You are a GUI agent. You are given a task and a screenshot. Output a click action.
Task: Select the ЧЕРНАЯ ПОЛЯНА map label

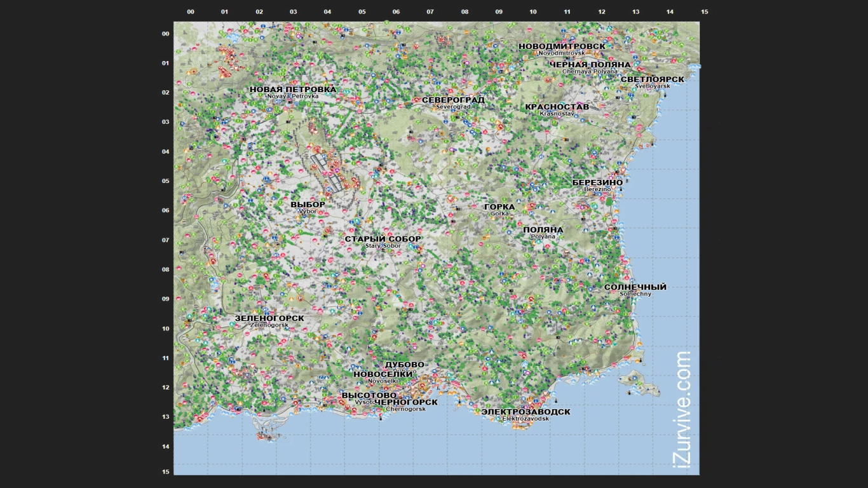pos(590,65)
